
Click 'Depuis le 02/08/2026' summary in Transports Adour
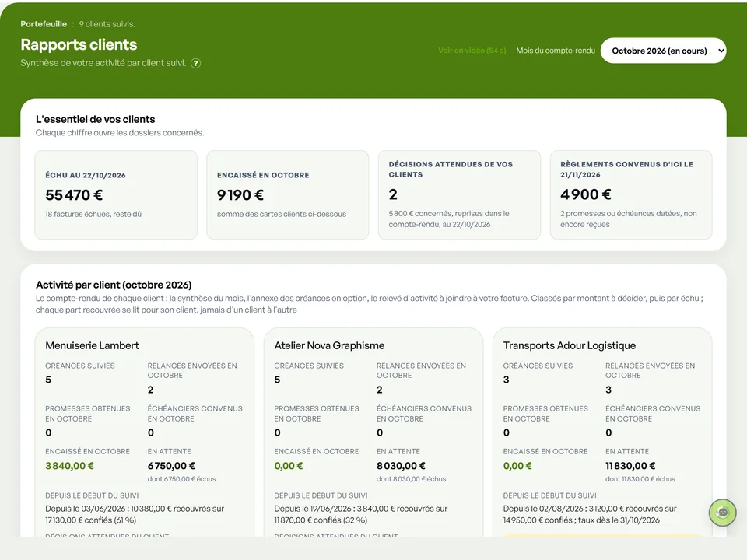point(590,514)
